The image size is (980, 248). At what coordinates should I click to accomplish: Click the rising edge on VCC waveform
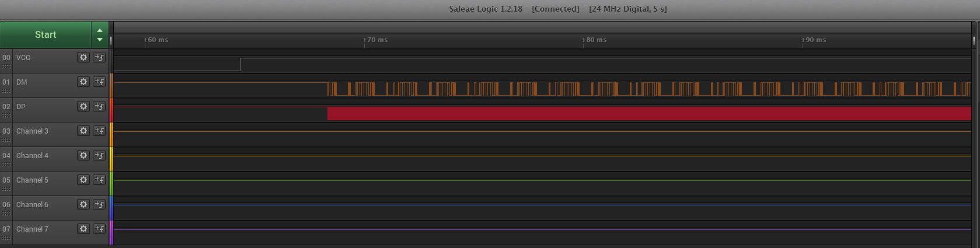point(240,64)
